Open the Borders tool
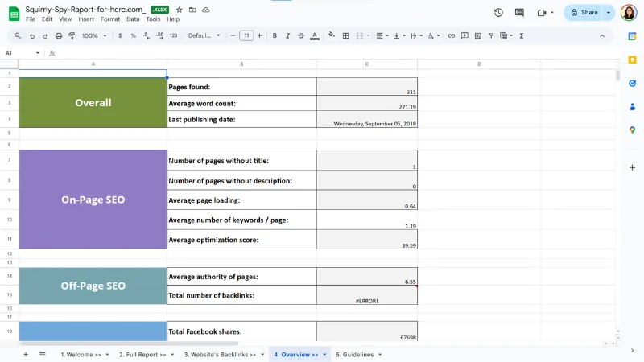 point(346,36)
